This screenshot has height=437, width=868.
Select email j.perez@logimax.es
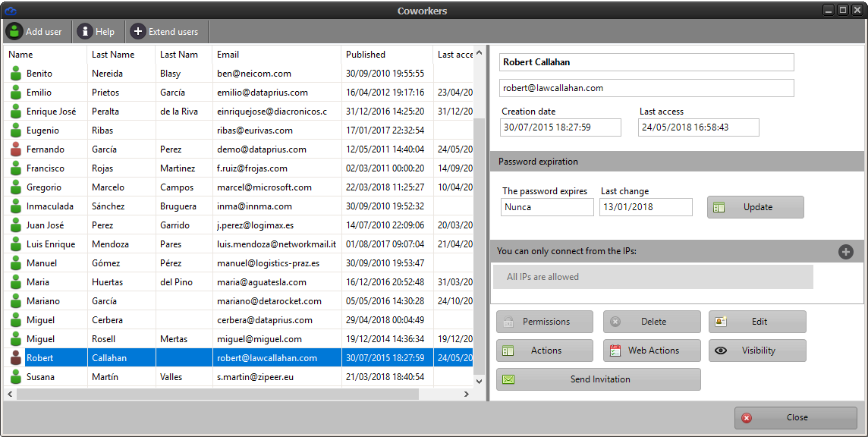click(x=255, y=225)
